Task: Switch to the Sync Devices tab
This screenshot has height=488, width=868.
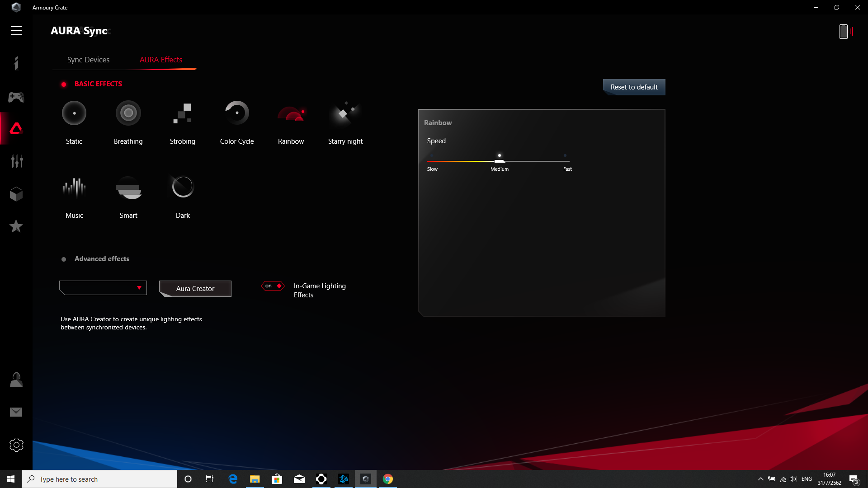Action: [88, 60]
